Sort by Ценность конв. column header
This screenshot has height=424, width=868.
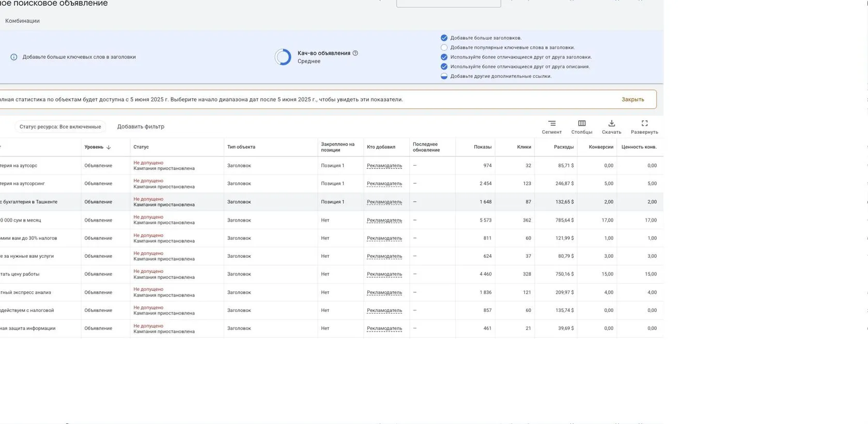point(639,147)
